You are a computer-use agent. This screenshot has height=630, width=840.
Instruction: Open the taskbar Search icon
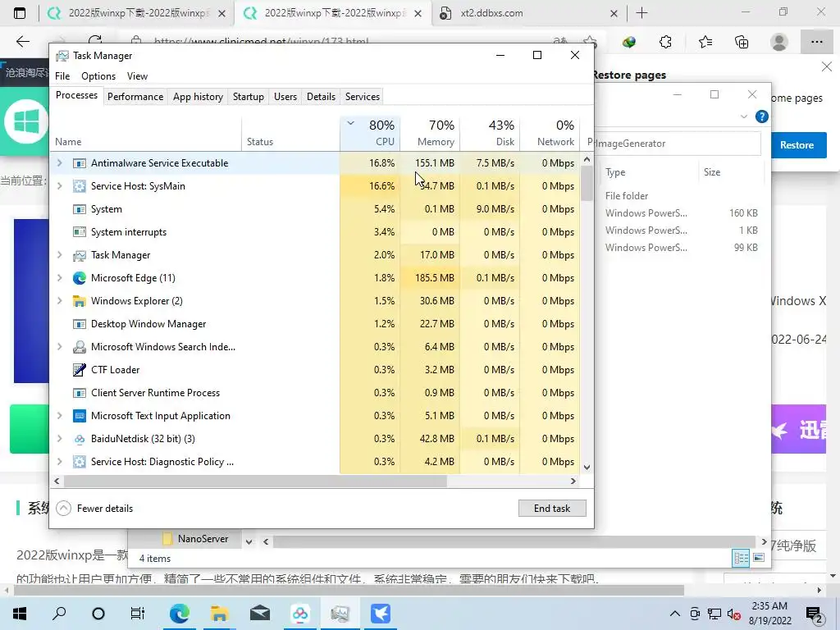click(x=59, y=614)
